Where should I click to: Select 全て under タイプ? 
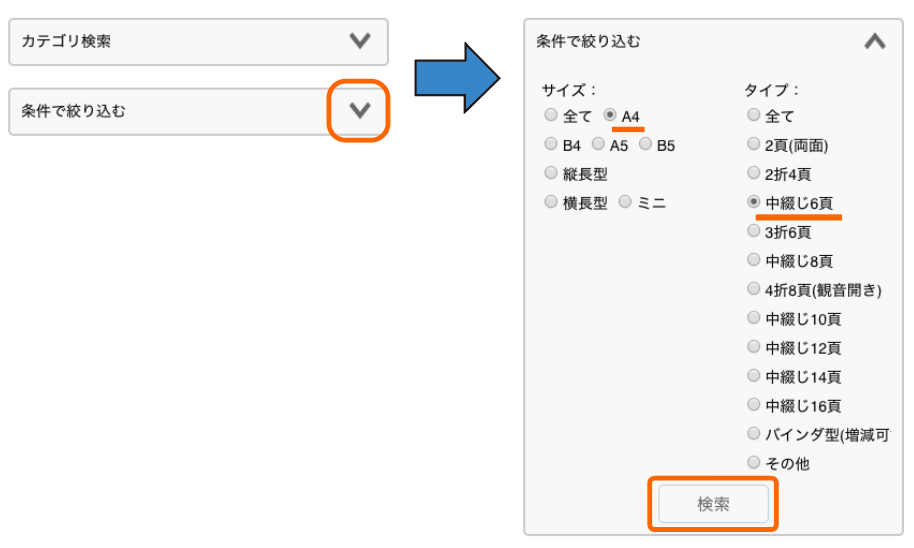[x=754, y=115]
